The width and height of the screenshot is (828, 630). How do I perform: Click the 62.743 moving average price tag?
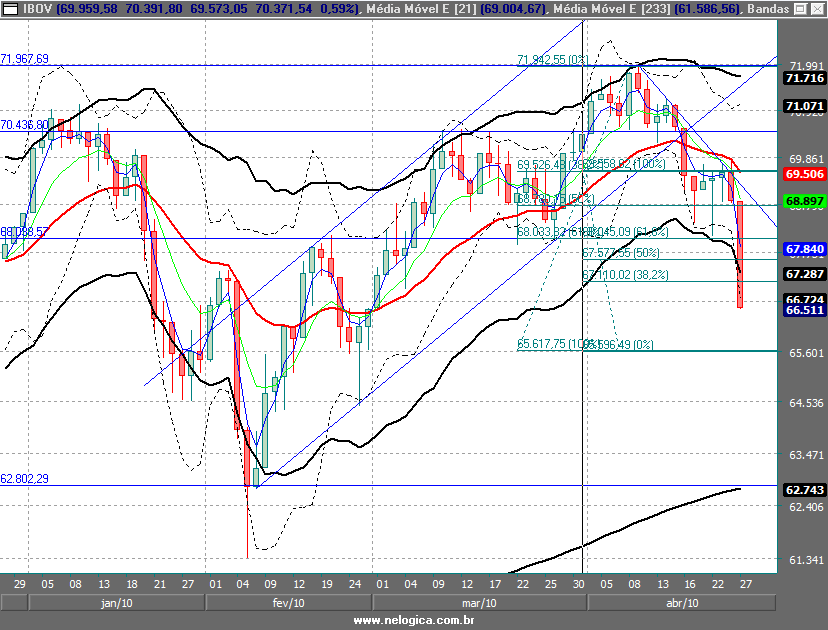[804, 490]
